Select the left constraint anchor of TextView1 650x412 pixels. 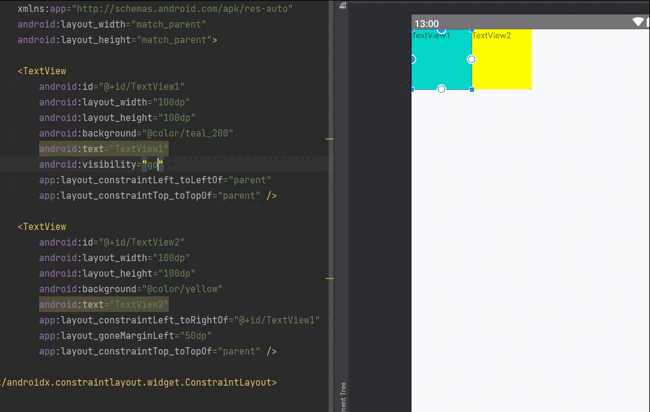tap(413, 59)
